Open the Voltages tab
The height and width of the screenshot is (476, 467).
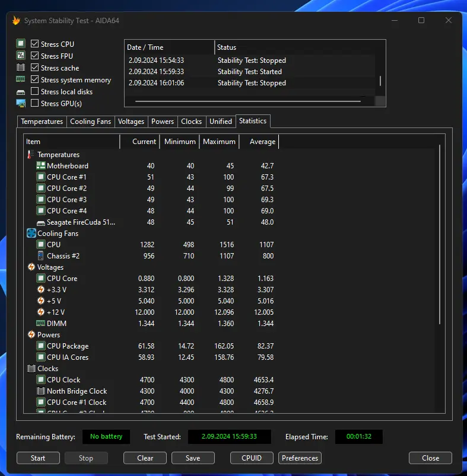tap(131, 122)
